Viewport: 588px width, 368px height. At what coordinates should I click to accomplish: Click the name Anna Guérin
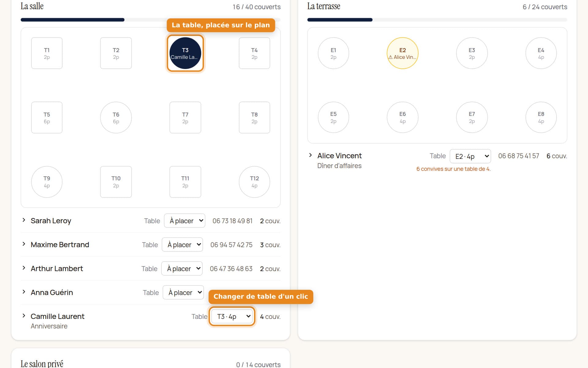52,293
